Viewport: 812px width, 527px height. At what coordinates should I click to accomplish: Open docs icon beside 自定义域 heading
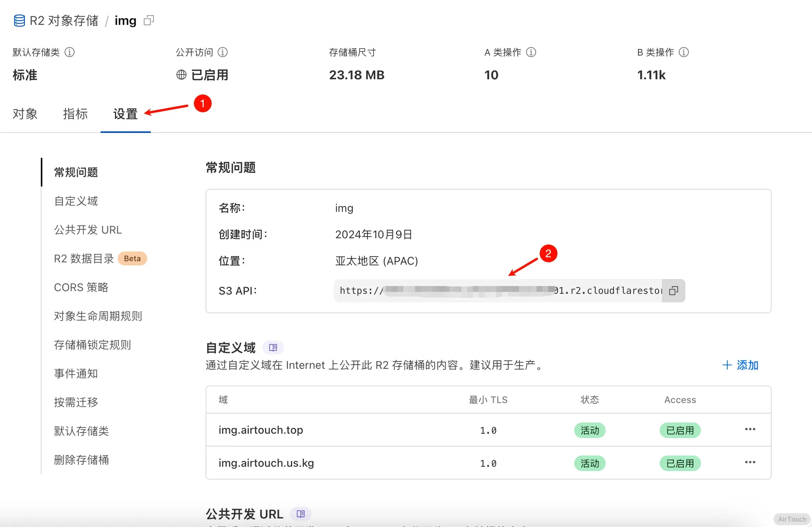pyautogui.click(x=273, y=347)
